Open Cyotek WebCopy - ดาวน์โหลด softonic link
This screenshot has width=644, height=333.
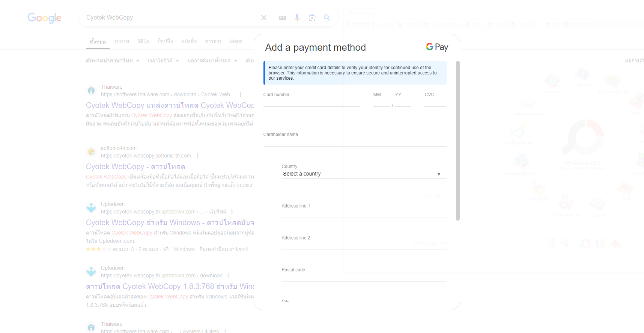[135, 166]
